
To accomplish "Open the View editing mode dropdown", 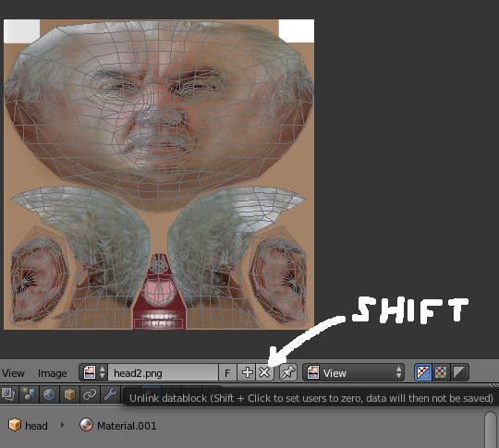I will [353, 372].
